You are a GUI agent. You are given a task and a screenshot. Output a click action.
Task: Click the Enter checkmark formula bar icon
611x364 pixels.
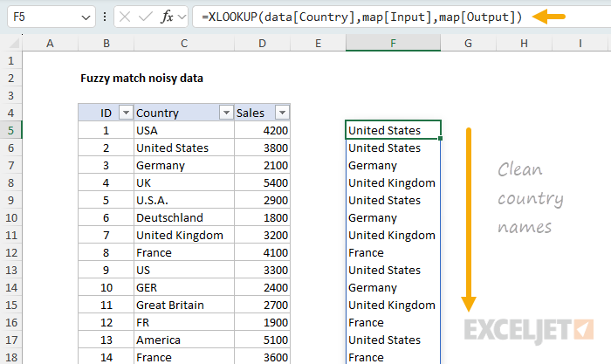[146, 17]
